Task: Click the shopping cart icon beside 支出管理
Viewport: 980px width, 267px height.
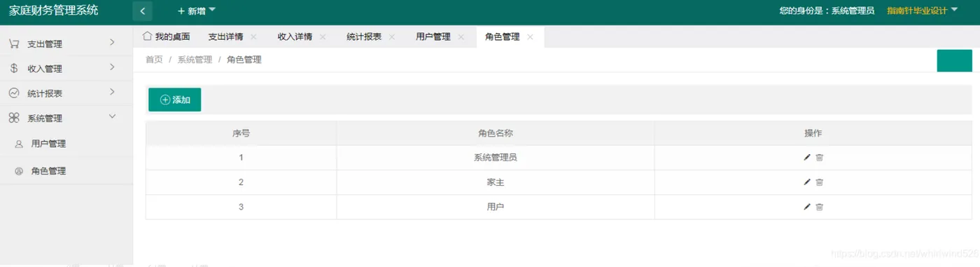Action: (x=14, y=43)
